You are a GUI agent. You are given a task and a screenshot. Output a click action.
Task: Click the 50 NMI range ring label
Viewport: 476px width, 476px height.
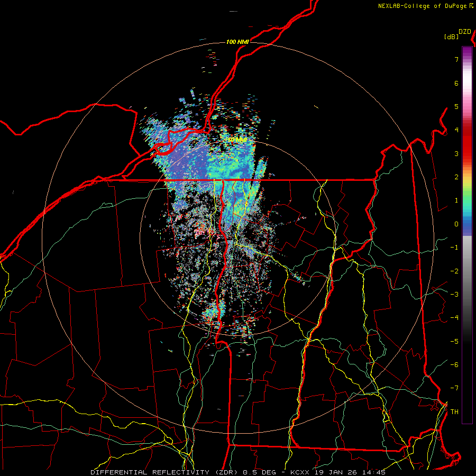[237, 140]
